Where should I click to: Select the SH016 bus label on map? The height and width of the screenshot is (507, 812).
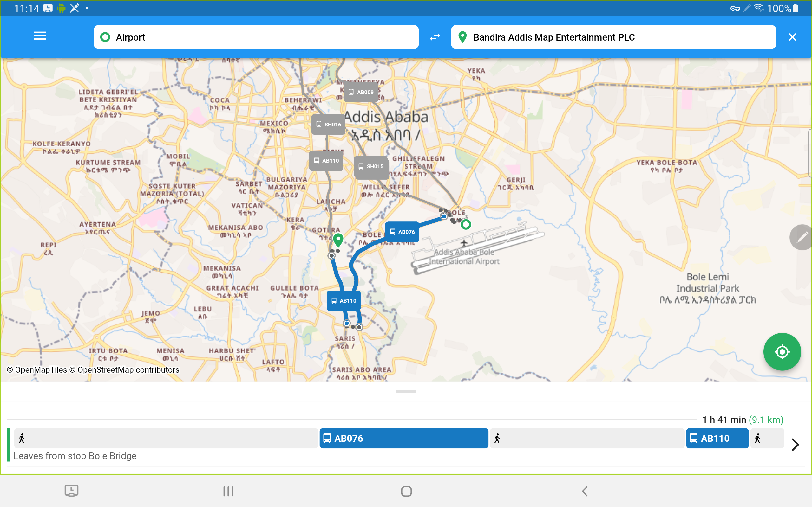[328, 125]
